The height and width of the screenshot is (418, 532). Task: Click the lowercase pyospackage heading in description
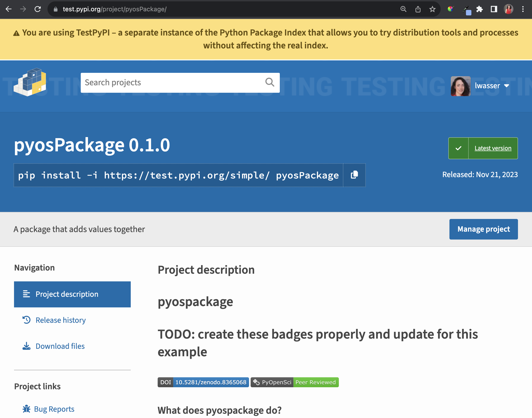[x=195, y=302]
